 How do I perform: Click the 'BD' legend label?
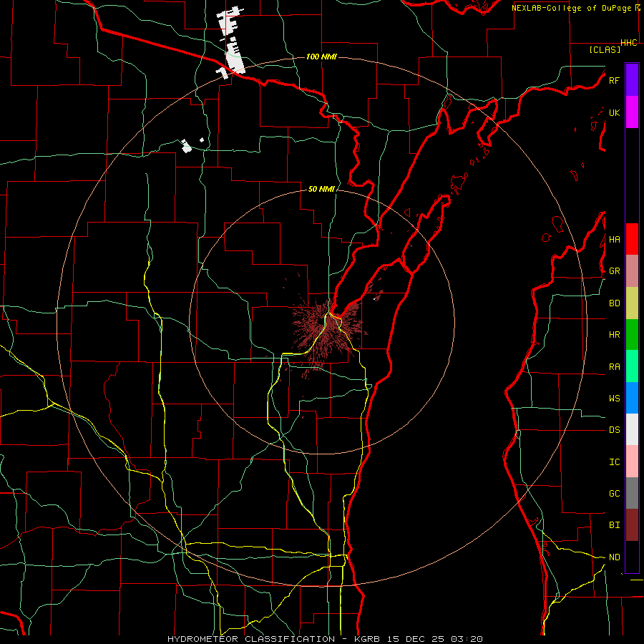[x=614, y=303]
